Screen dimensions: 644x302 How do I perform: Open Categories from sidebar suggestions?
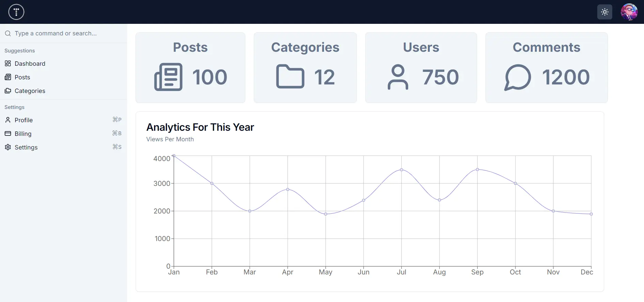coord(63,91)
